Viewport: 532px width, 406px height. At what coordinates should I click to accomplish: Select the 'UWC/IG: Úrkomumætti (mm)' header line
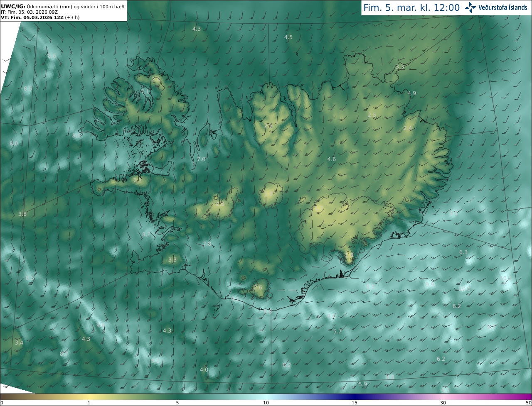62,6
